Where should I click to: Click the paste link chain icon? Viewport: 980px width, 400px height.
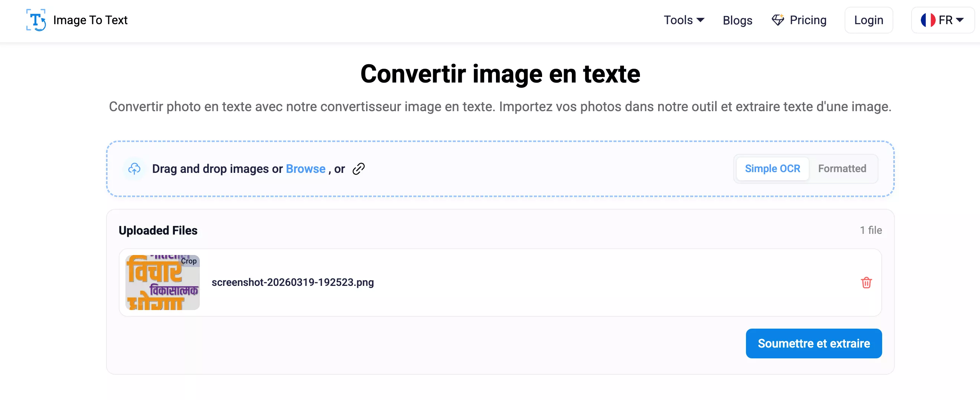point(358,168)
